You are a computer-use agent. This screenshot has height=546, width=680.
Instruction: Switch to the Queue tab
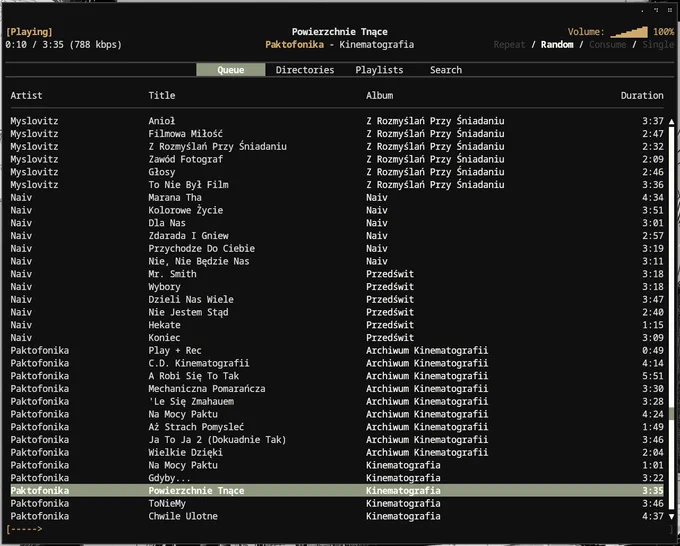(231, 70)
